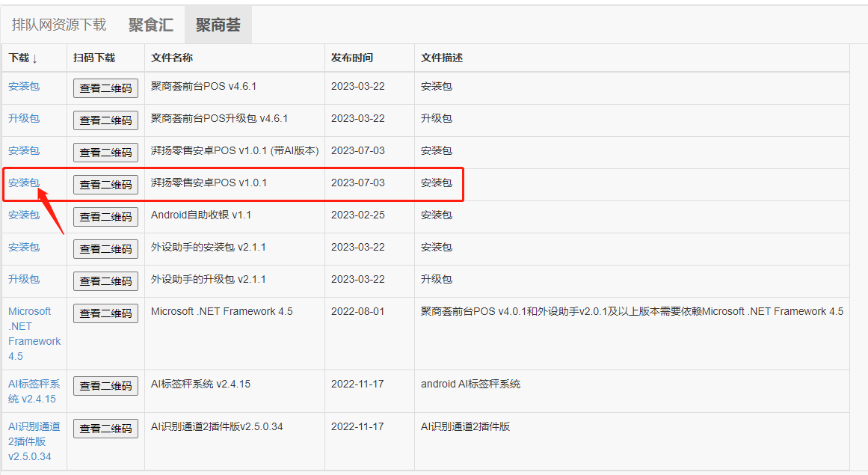
Task: Click date 2023-02-25 in Android自助收银 row
Action: (x=357, y=215)
